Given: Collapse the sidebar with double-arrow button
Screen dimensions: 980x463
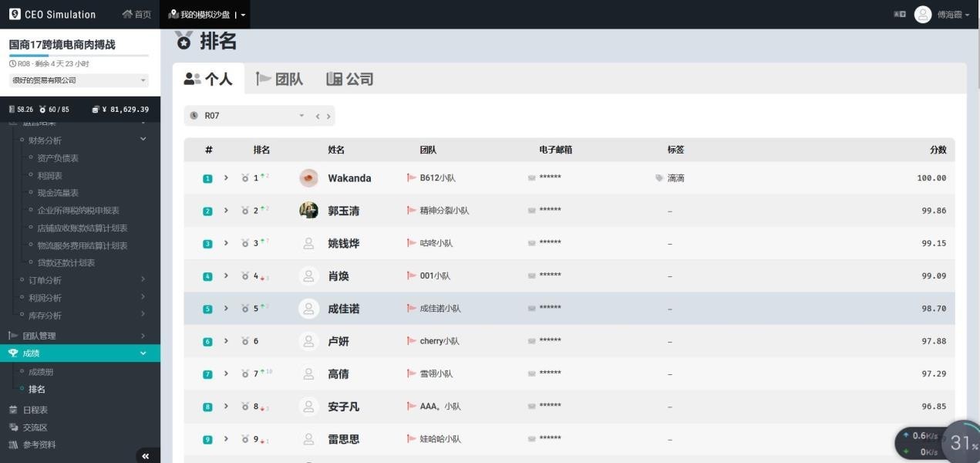Looking at the screenshot, I should click(x=146, y=456).
